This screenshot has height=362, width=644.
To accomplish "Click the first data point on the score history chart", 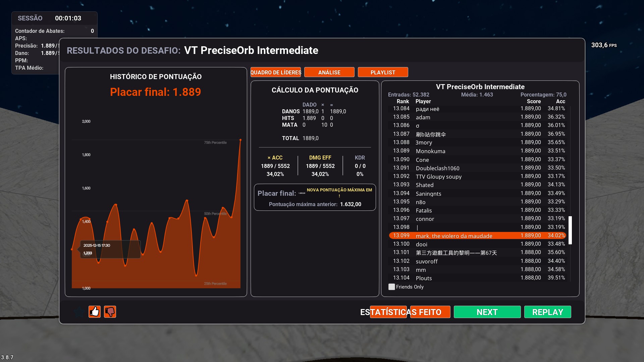I will (x=72, y=249).
